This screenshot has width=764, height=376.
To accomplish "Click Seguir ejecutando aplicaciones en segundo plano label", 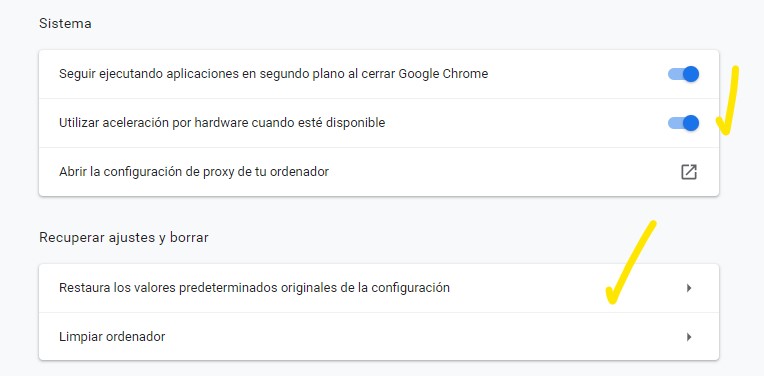I will point(273,74).
